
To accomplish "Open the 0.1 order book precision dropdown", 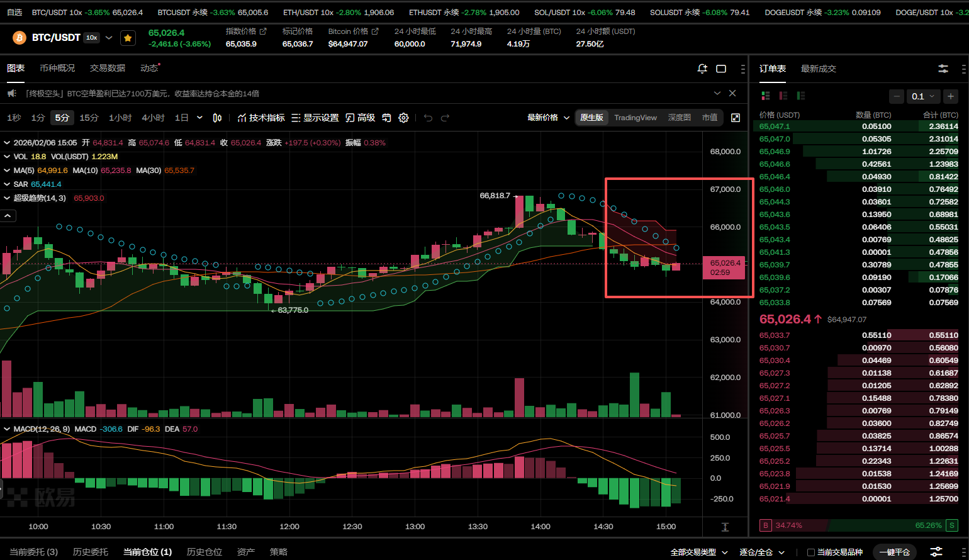I will 924,96.
